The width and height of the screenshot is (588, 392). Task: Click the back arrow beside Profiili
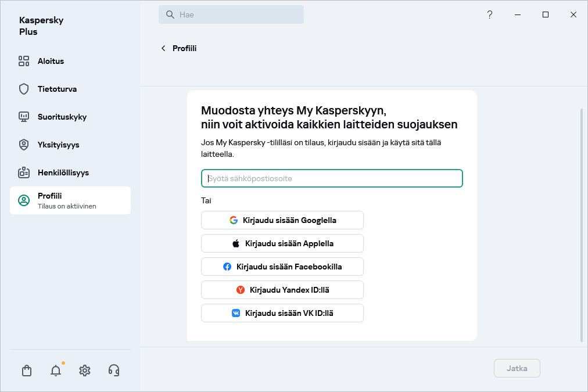click(163, 48)
